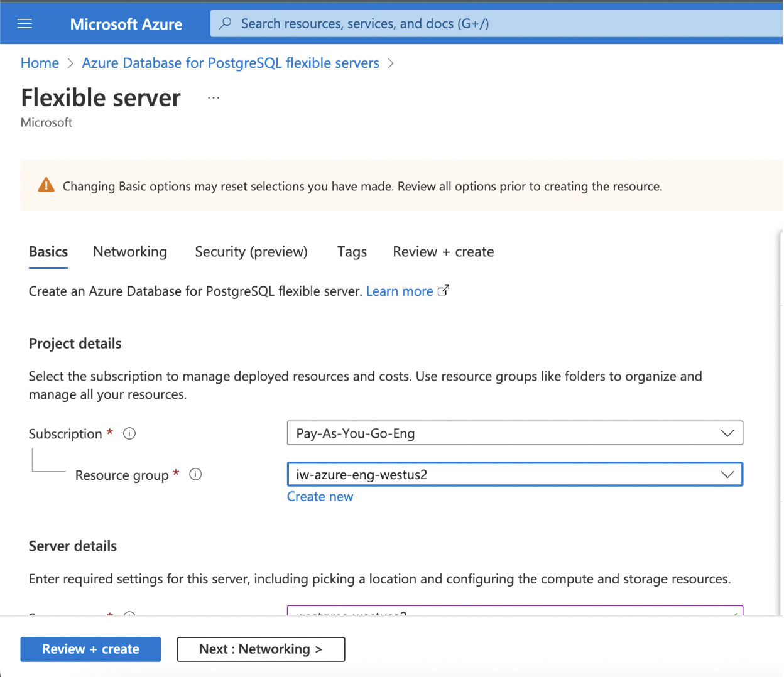Image resolution: width=784 pixels, height=677 pixels.
Task: Switch to the Networking tab
Action: (130, 252)
